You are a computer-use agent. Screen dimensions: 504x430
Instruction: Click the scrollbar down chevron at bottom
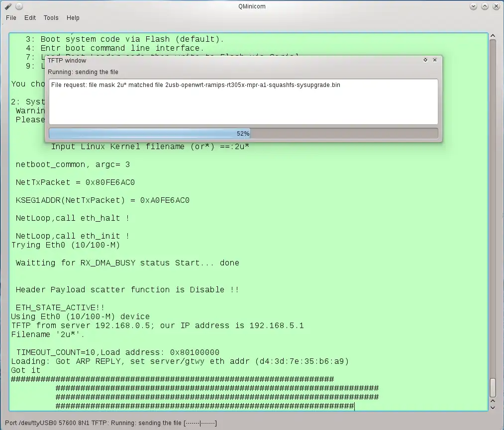click(x=493, y=408)
